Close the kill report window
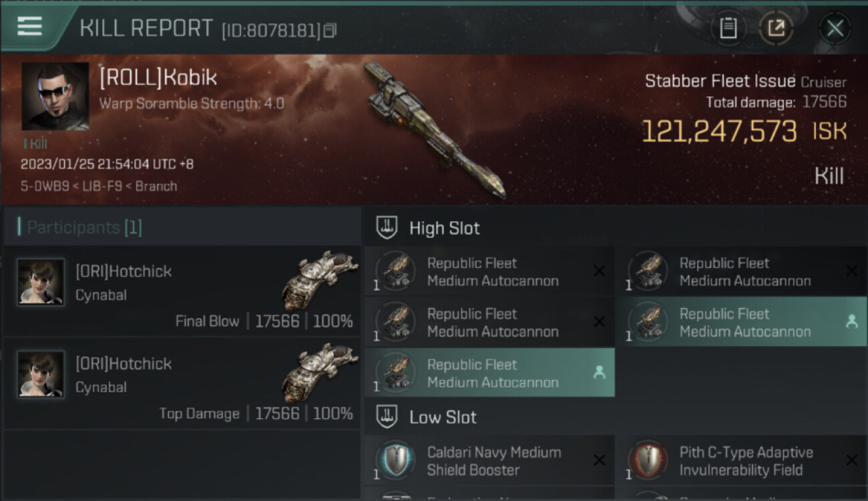868x501 pixels. tap(835, 28)
